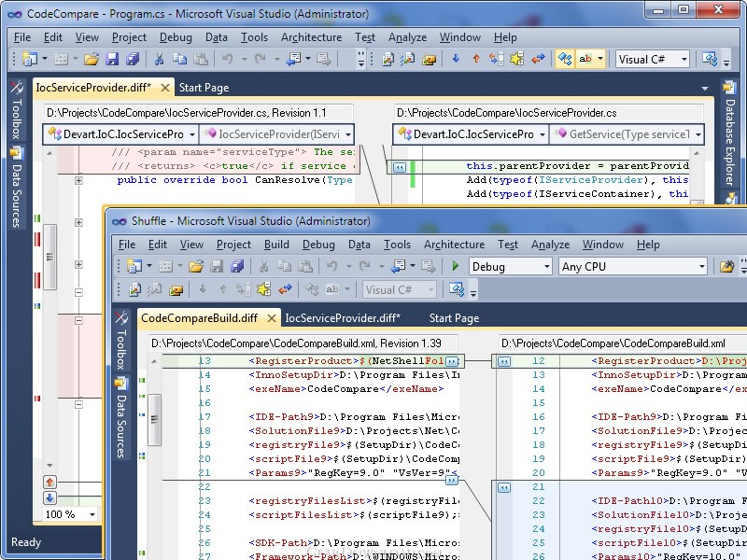Copy-left arrow button at line 21 right pane
This screenshot has width=747, height=560.
click(x=504, y=487)
